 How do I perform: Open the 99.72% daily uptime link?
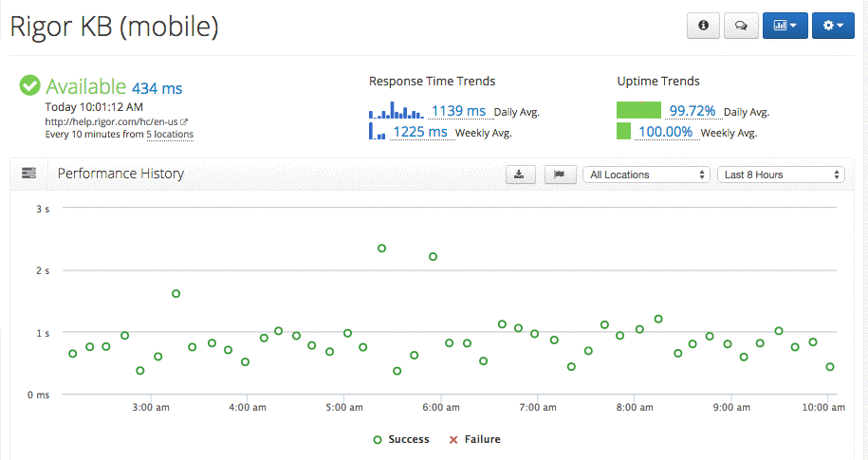point(693,111)
